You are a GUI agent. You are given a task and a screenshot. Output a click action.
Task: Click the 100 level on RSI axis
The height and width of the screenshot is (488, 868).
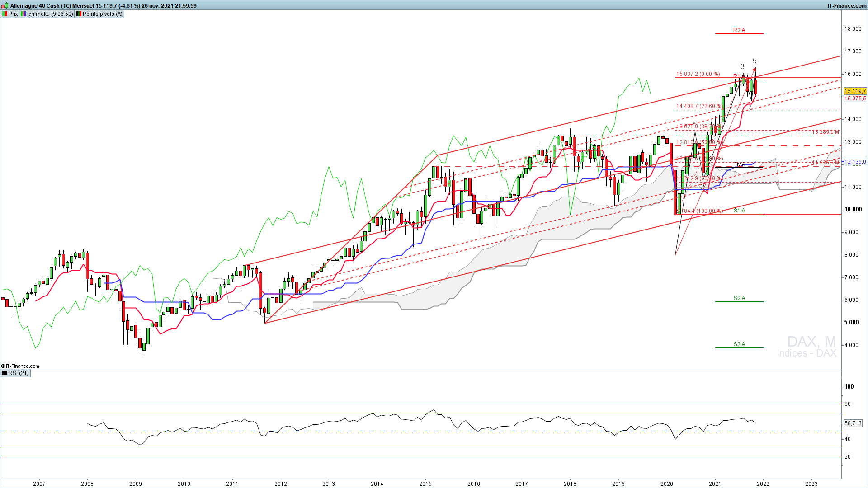point(849,387)
